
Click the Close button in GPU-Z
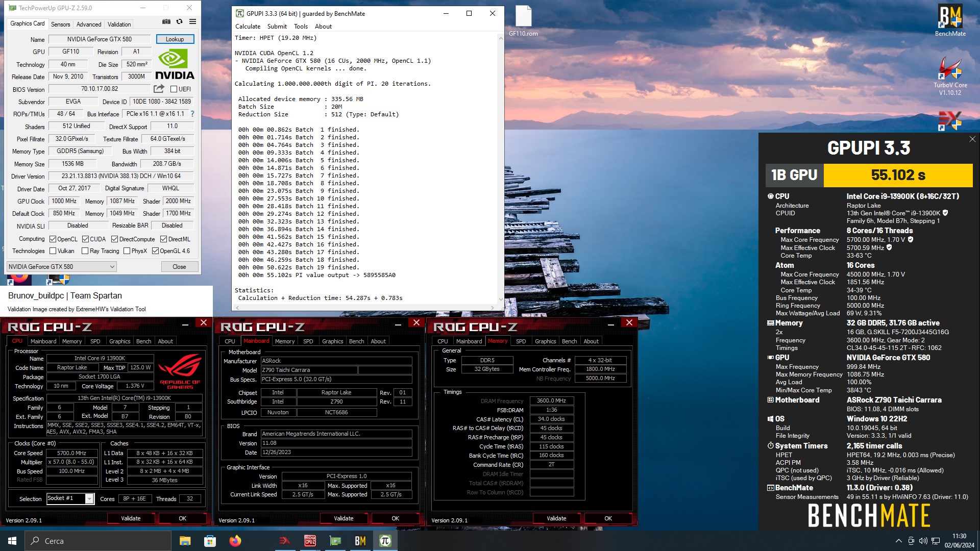[179, 266]
